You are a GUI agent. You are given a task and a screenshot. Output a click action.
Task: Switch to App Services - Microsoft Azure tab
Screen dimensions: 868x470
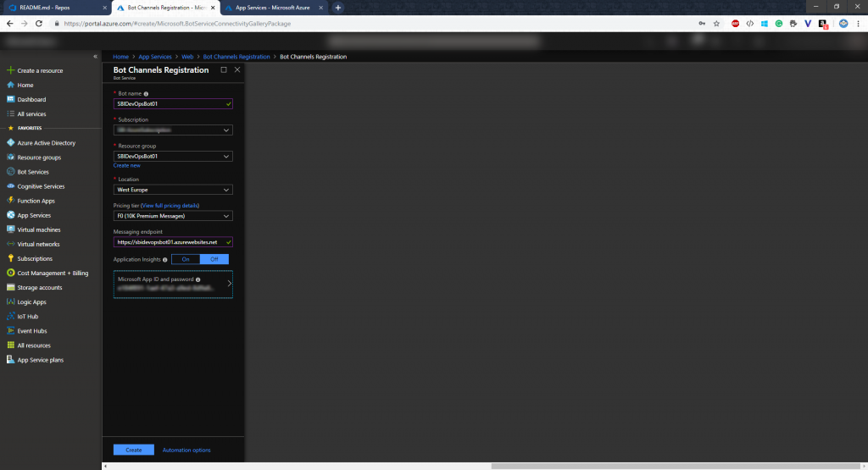click(x=274, y=8)
